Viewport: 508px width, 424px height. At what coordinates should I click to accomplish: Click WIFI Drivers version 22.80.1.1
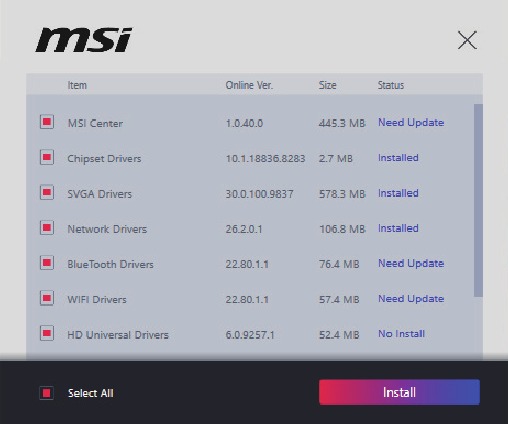point(247,300)
